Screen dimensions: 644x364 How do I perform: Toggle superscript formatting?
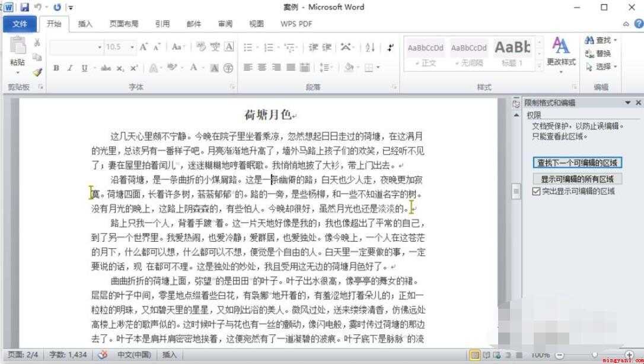coord(133,68)
